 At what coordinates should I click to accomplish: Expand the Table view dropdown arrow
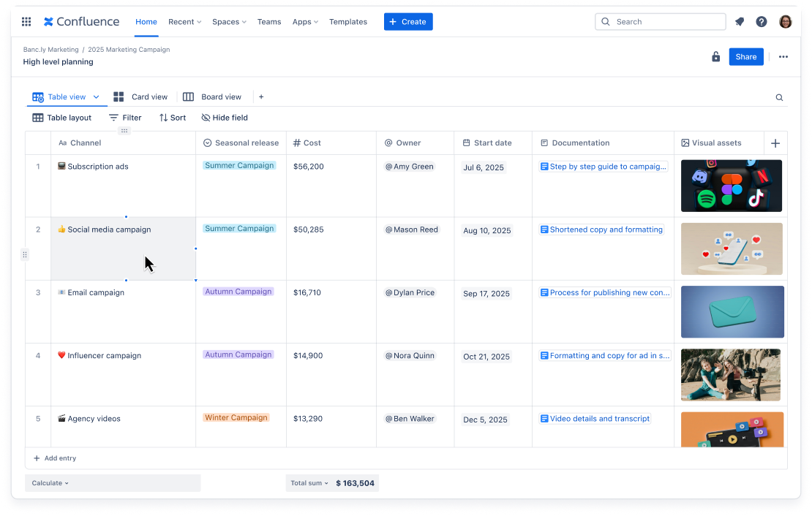click(96, 97)
